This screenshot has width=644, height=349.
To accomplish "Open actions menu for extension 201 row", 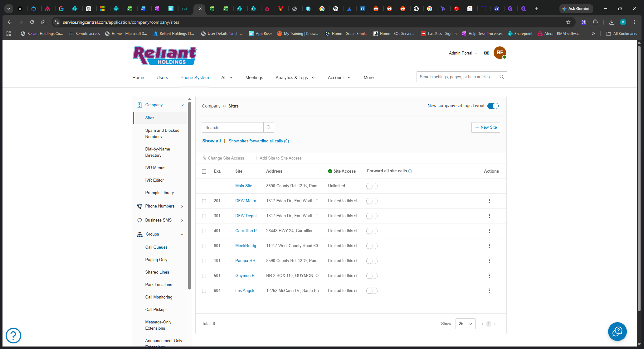I will click(x=489, y=201).
